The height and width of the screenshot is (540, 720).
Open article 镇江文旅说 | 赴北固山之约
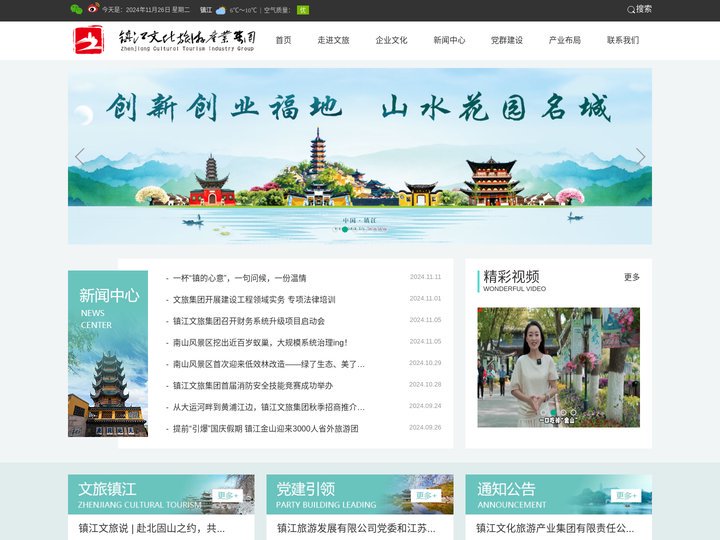152,528
